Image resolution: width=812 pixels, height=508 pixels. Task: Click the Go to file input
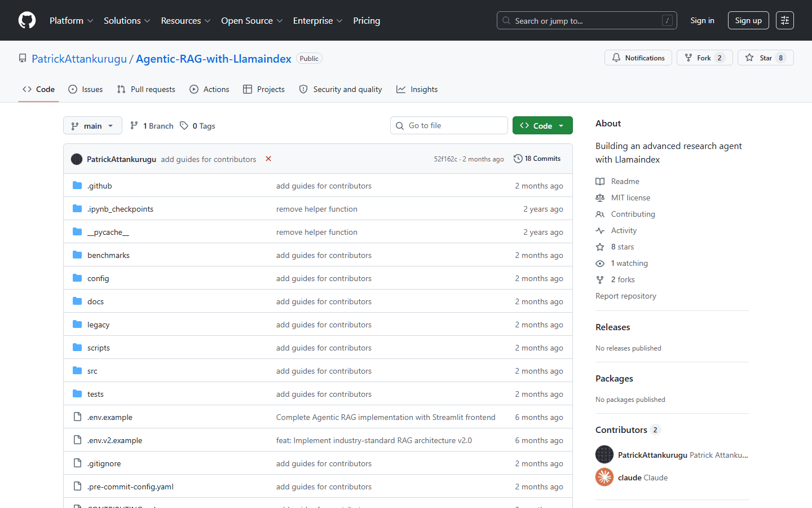click(449, 125)
